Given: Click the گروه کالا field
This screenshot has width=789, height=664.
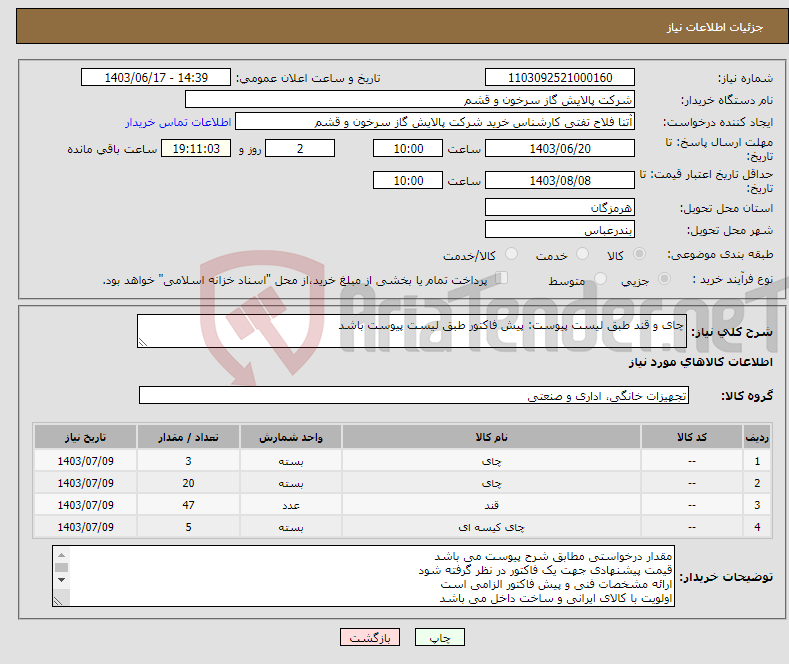Looking at the screenshot, I should tap(414, 395).
